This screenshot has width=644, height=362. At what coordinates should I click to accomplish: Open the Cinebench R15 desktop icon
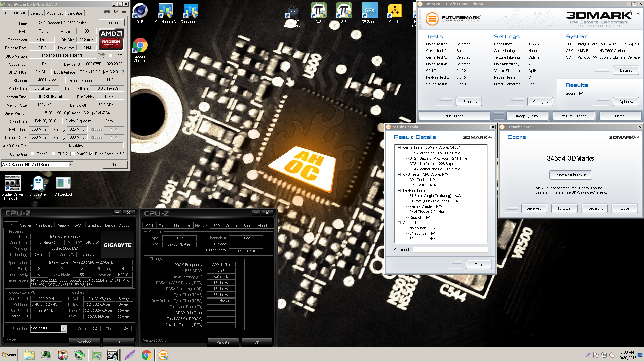pos(140,13)
